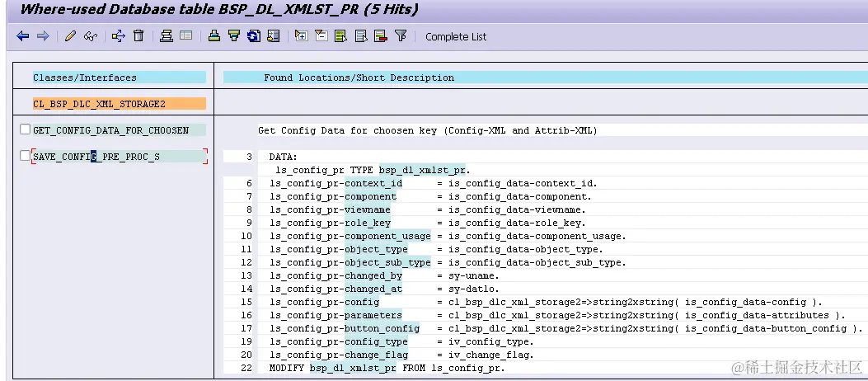
Task: Click line 15 config string2xstring assignment
Action: pyautogui.click(x=547, y=303)
